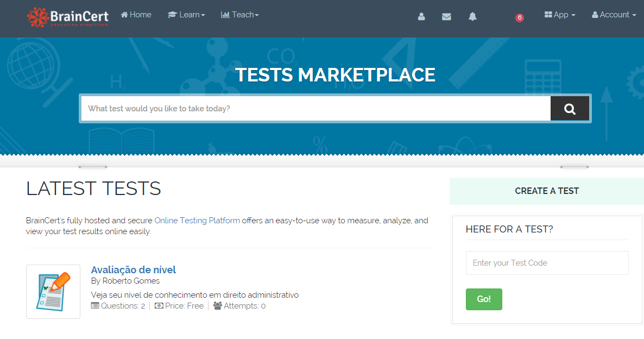Expand the Learn dropdown menu
The width and height of the screenshot is (644, 339).
click(186, 15)
